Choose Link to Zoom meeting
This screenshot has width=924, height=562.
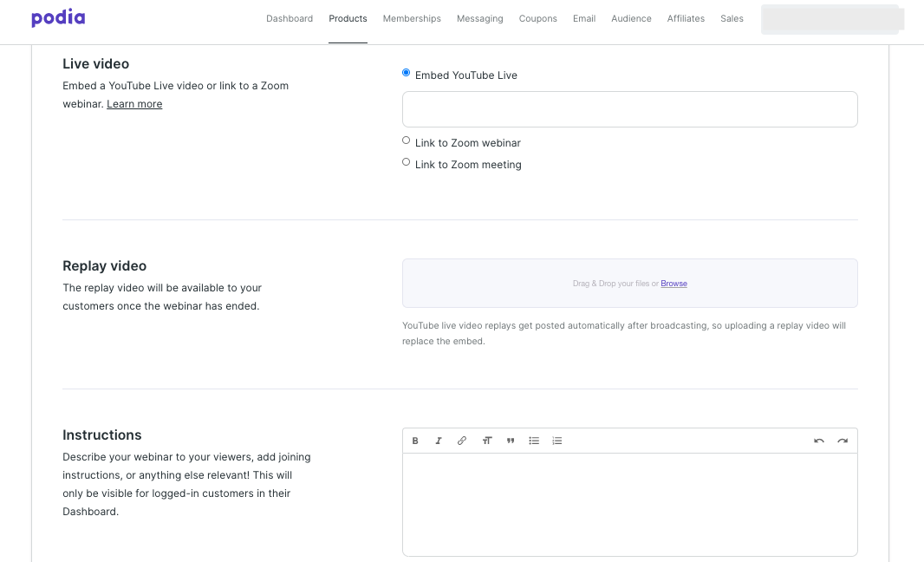point(406,161)
